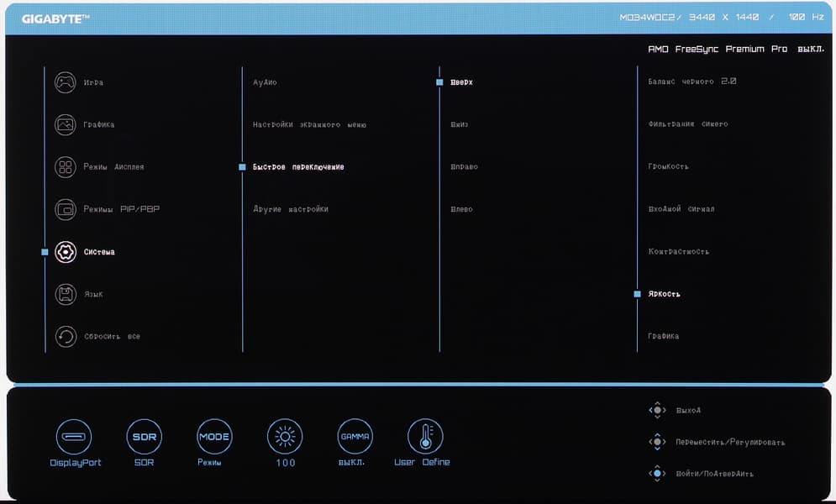Click the floppy disk icon for Язык

[x=65, y=294]
